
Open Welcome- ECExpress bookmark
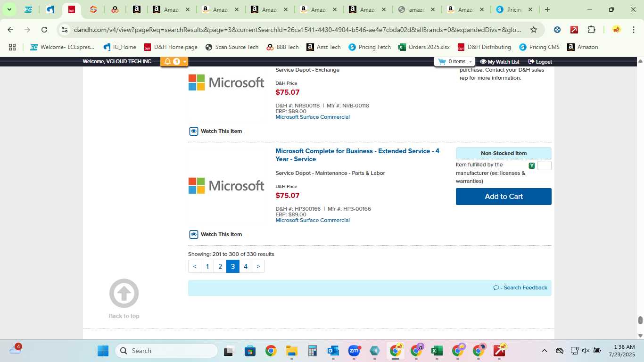62,47
